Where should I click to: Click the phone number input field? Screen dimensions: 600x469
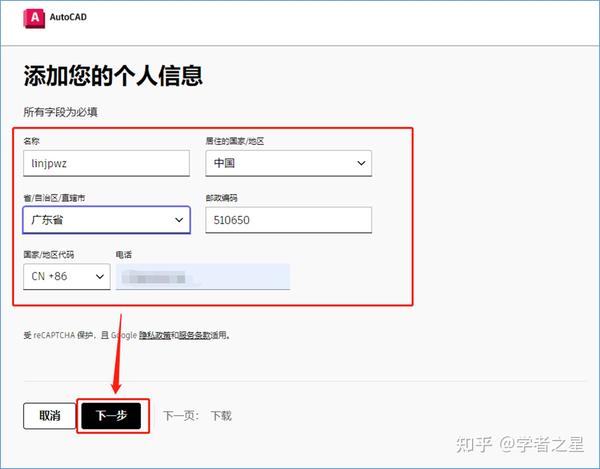click(x=203, y=276)
